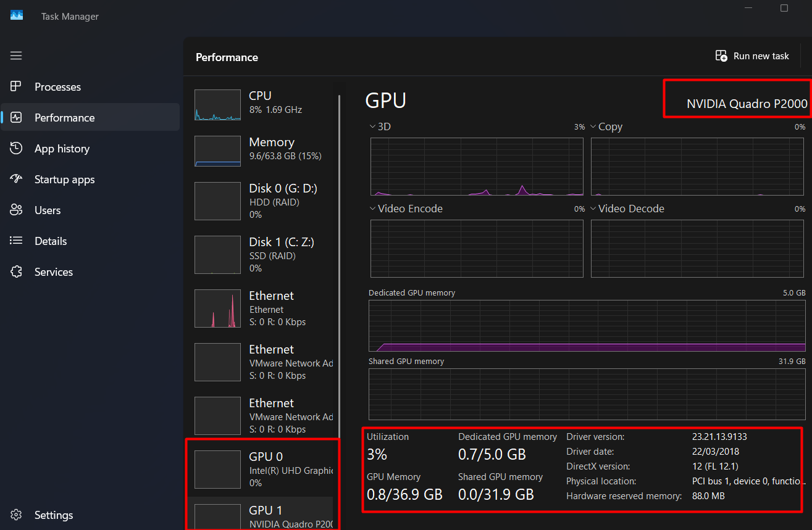
Task: Open the Video Encode graph dropdown
Action: 372,209
